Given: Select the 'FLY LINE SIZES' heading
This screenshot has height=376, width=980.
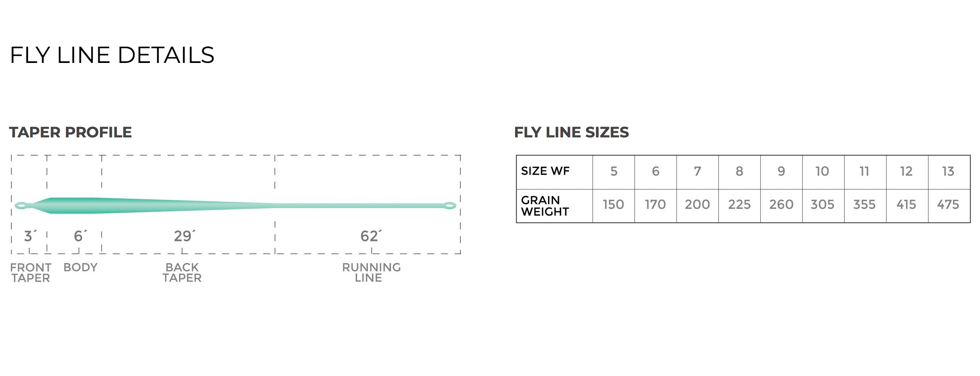Looking at the screenshot, I should [571, 132].
